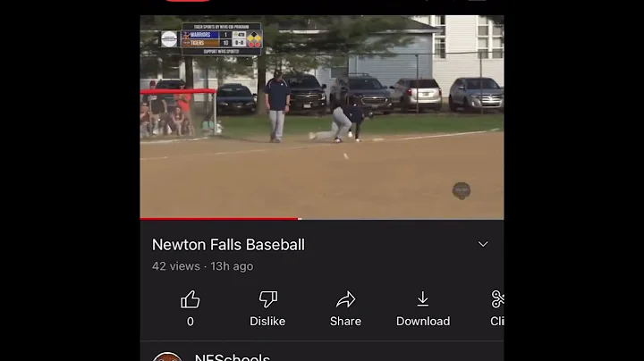Tap the thumbs-down icon
This screenshot has height=361, width=644.
tap(267, 299)
